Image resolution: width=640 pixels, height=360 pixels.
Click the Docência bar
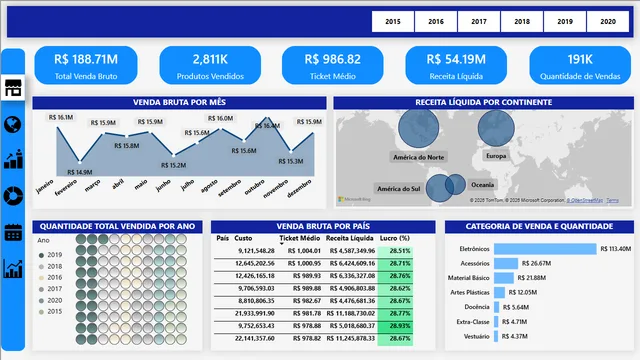(x=496, y=307)
